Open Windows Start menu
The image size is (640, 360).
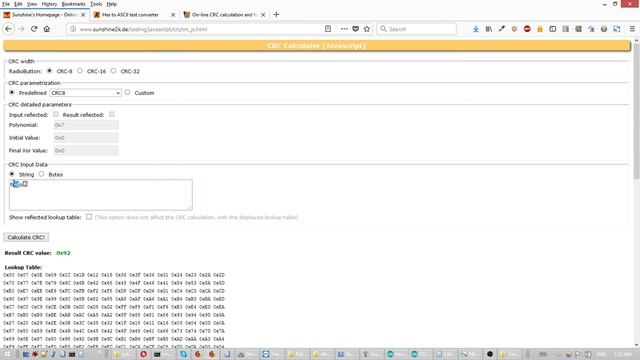(x=7, y=354)
